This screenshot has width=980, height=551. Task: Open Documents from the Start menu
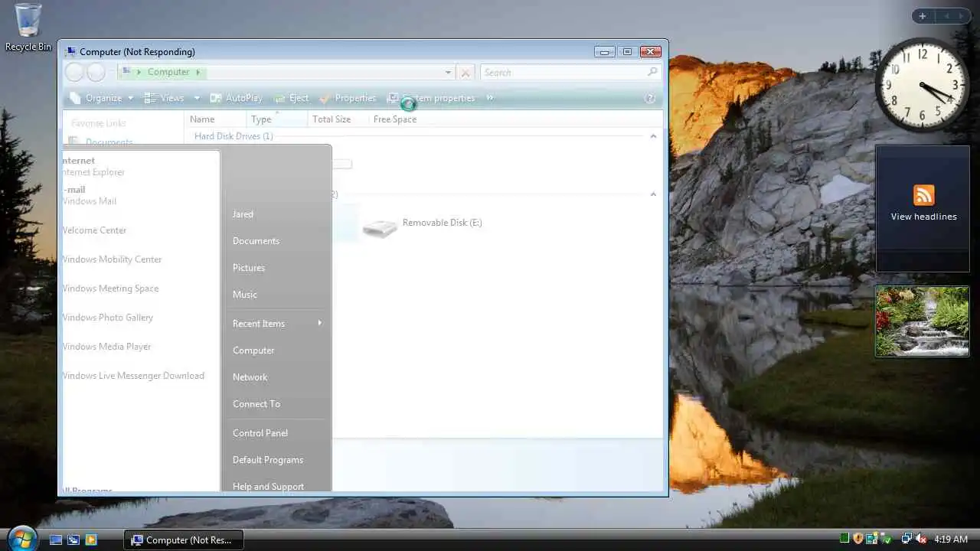pos(256,241)
